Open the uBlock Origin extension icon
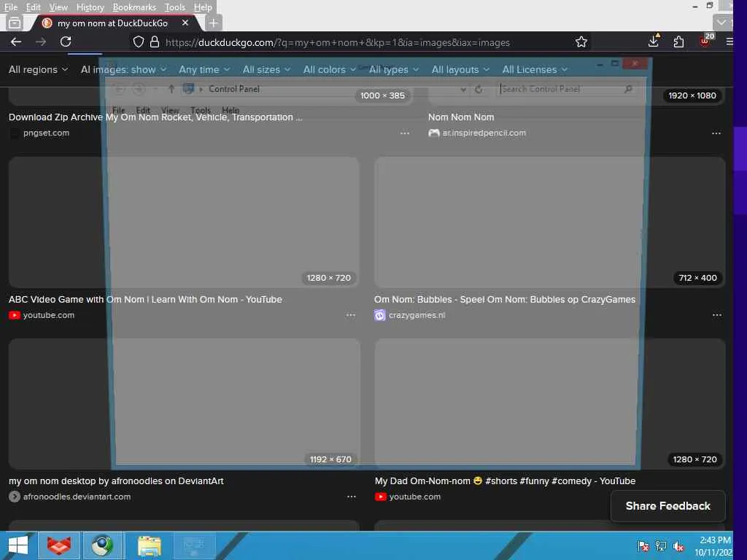 click(x=705, y=41)
